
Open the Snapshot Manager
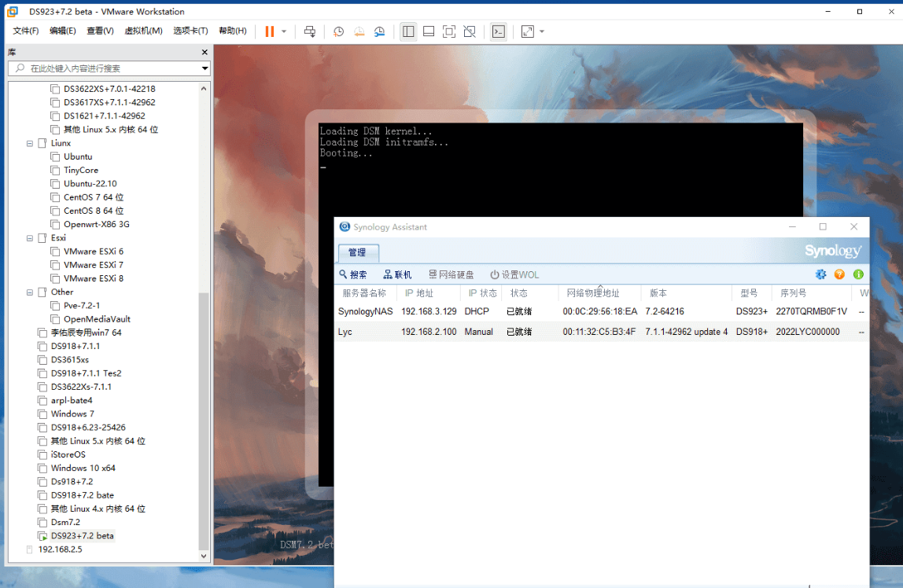click(x=380, y=31)
